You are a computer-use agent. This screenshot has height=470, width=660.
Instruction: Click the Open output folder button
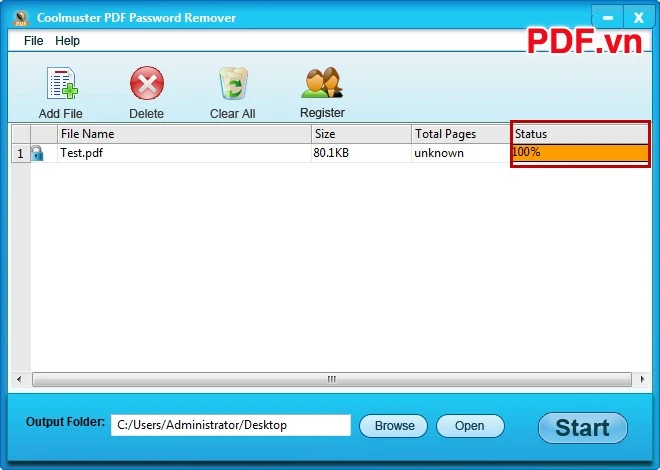click(470, 426)
